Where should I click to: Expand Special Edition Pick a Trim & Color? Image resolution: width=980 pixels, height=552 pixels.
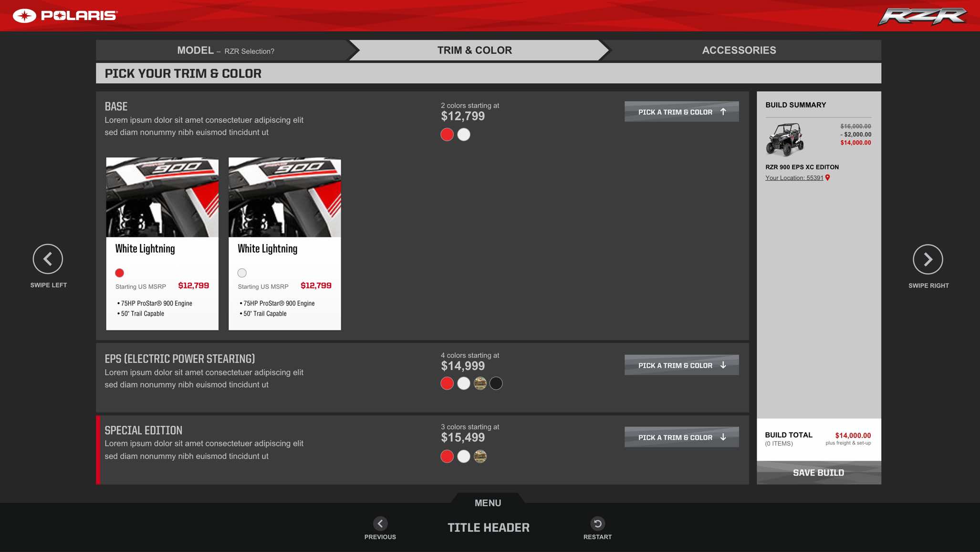pyautogui.click(x=681, y=437)
